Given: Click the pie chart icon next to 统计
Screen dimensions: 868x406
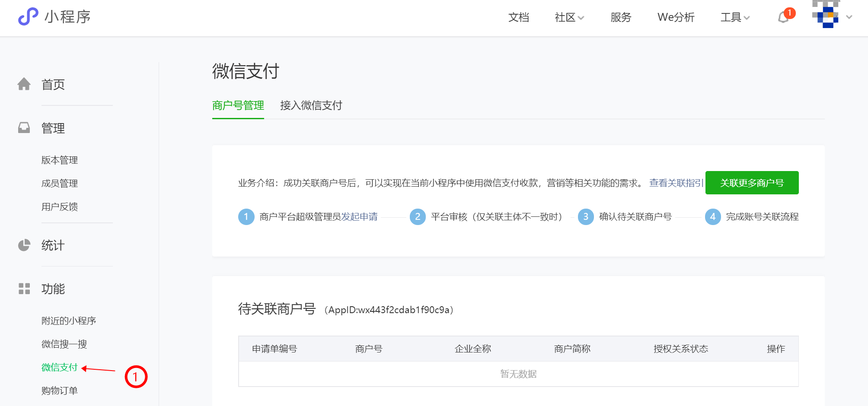Looking at the screenshot, I should coord(24,245).
